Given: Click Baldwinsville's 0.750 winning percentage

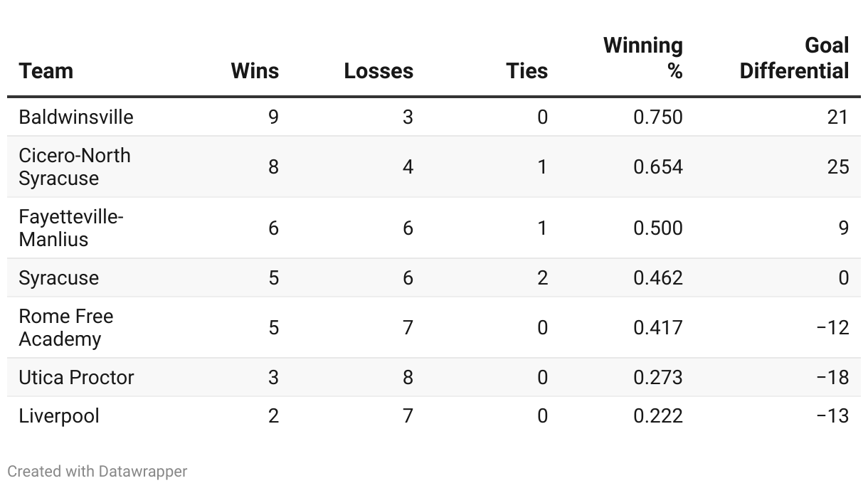Looking at the screenshot, I should click(657, 117).
